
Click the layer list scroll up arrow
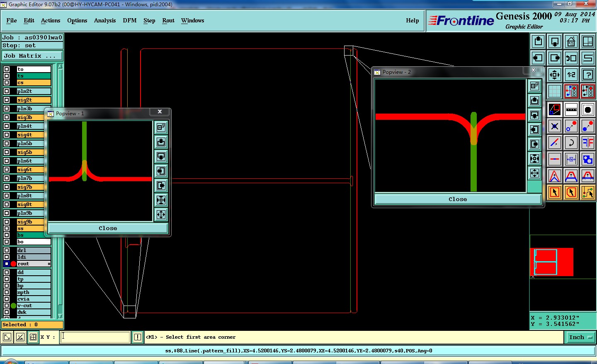[x=60, y=66]
